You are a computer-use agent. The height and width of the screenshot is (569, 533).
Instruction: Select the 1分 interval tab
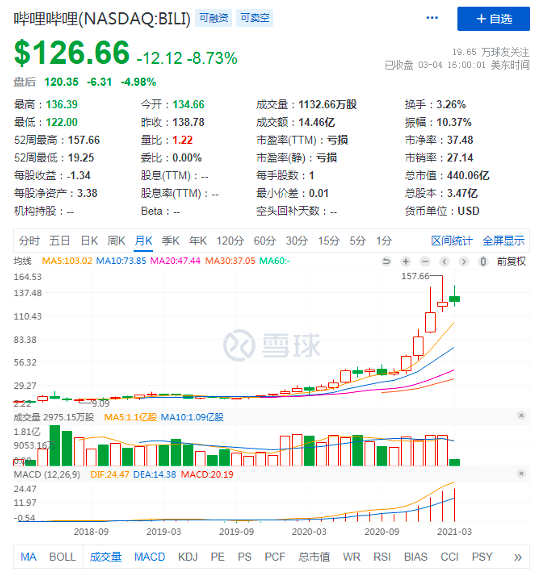(384, 241)
